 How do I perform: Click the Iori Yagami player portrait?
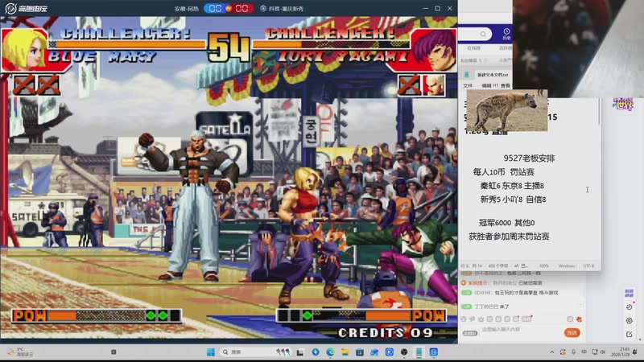coord(433,50)
